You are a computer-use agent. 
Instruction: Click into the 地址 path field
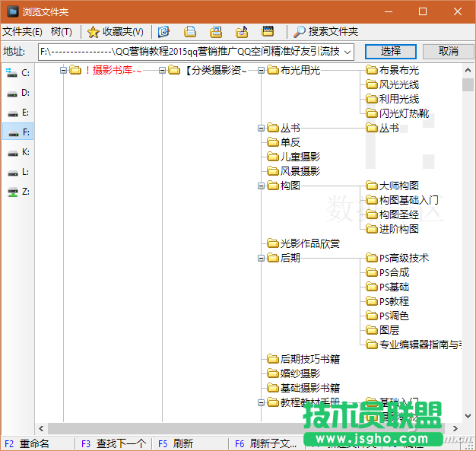pyautogui.click(x=190, y=52)
